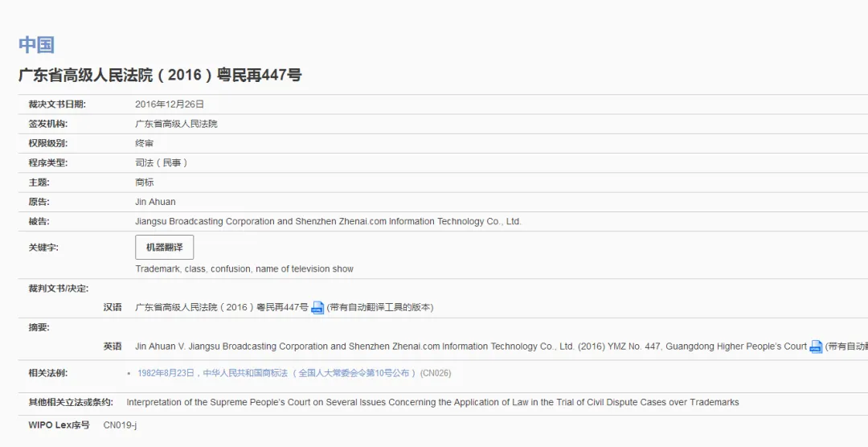
Task: Select keywords Trademark, class, confusion text
Action: [244, 269]
